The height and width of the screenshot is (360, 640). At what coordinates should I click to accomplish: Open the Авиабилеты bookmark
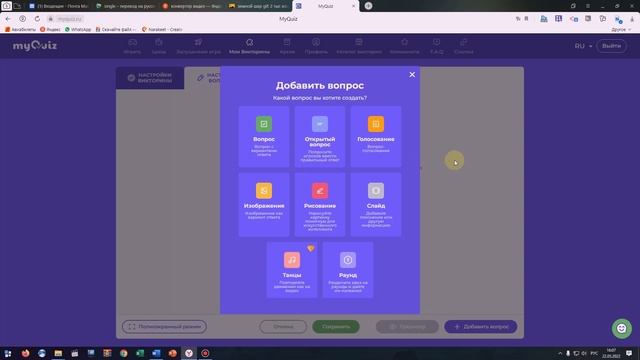(20, 29)
